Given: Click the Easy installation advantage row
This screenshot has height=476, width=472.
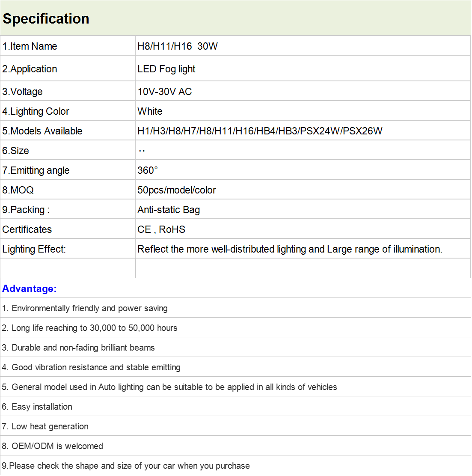Looking at the screenshot, I should tap(235, 406).
